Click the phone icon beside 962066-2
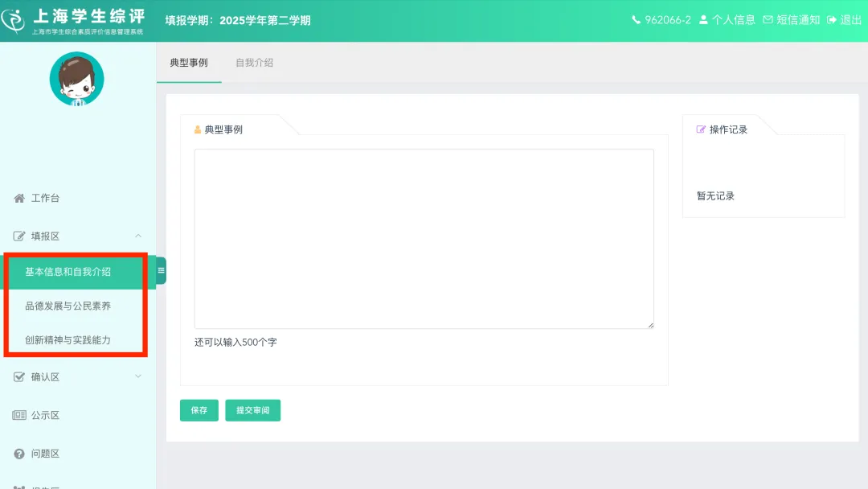 pos(636,20)
